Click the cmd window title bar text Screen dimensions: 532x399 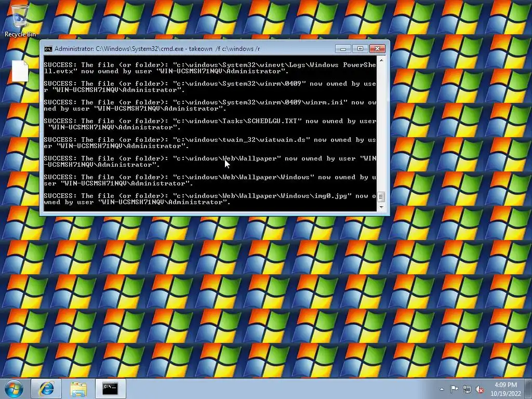tap(157, 49)
